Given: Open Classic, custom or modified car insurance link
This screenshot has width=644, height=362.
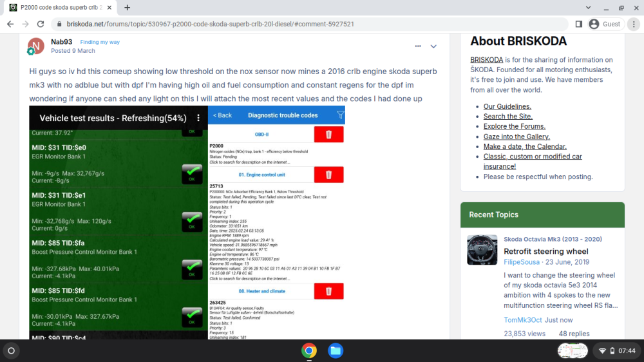Looking at the screenshot, I should pos(533,162).
